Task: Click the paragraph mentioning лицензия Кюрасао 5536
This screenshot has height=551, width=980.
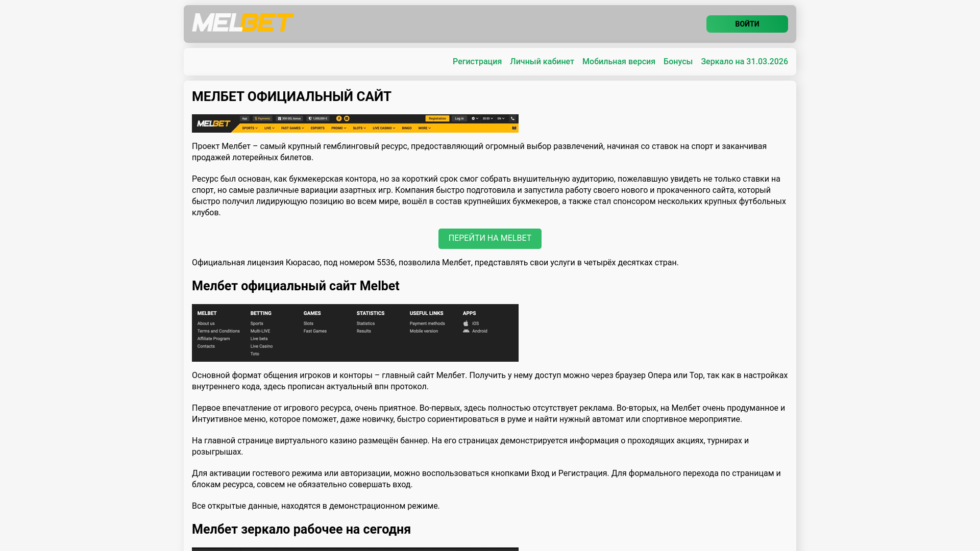Action: tap(435, 263)
